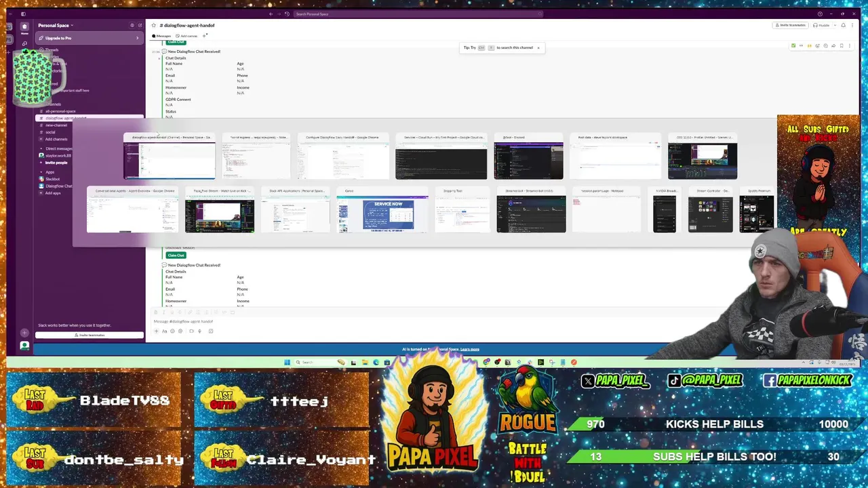
Task: Open the Personal Space workspace menu
Action: (56, 25)
